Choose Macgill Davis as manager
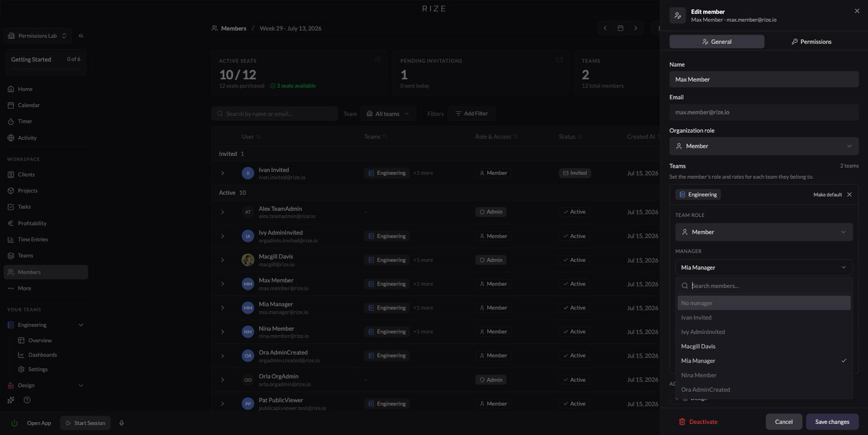This screenshot has width=868, height=435. coord(764,346)
